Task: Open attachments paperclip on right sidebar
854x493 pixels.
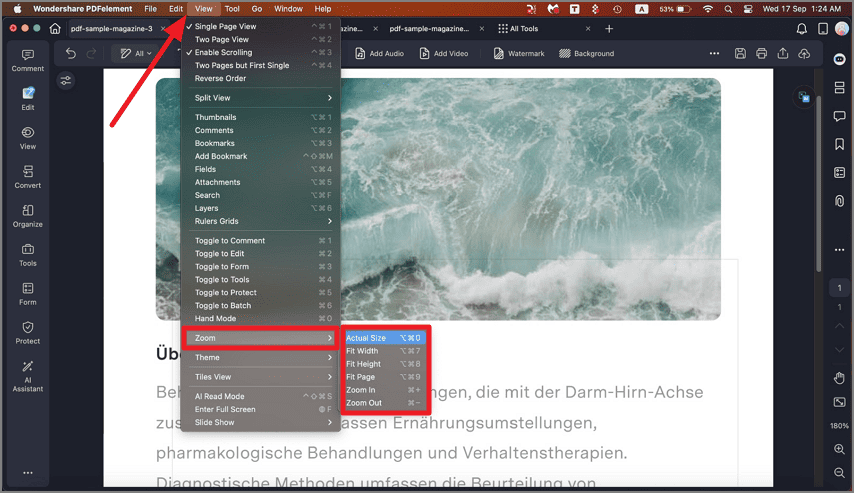Action: click(x=839, y=201)
